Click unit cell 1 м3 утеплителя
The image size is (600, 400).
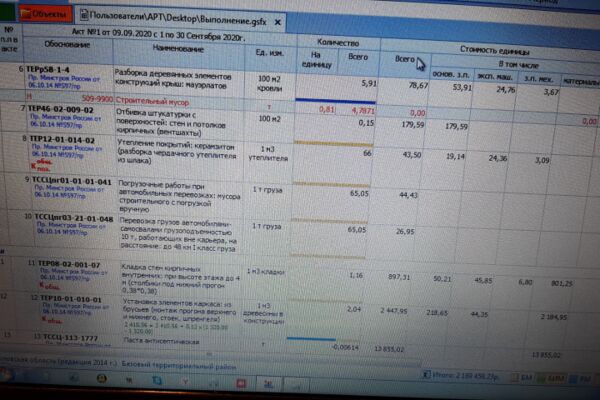tap(268, 153)
